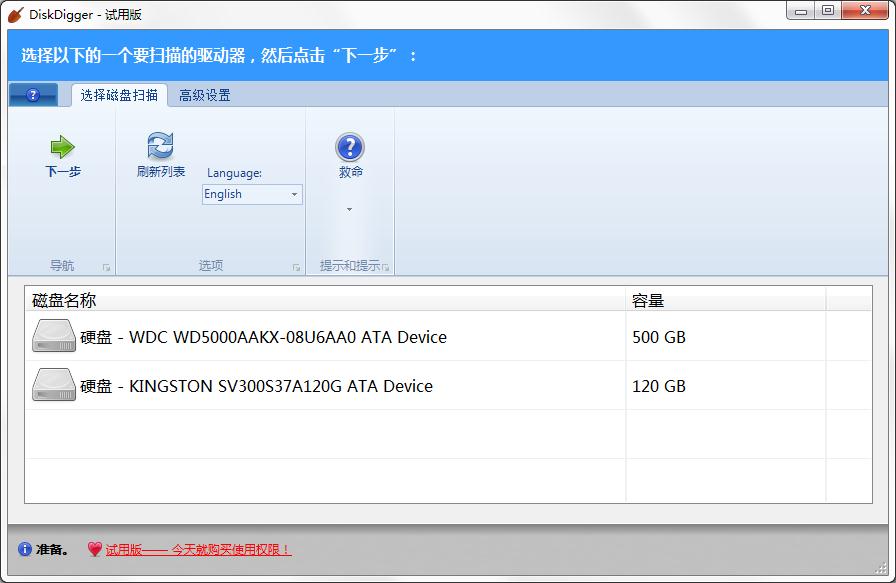
Task: Click the 容量 column header
Action: pos(726,300)
